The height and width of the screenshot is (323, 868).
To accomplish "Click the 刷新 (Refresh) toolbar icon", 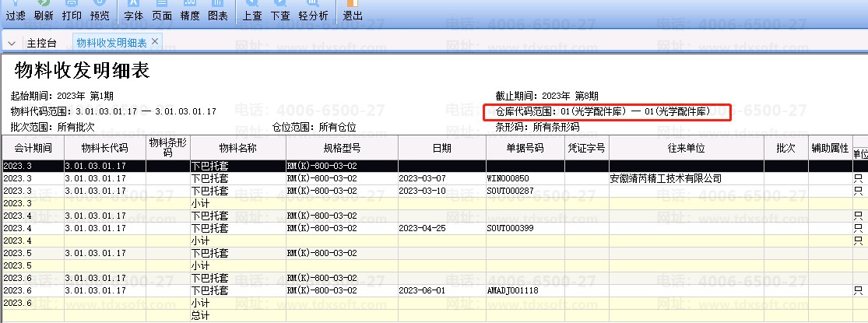I will point(44,11).
